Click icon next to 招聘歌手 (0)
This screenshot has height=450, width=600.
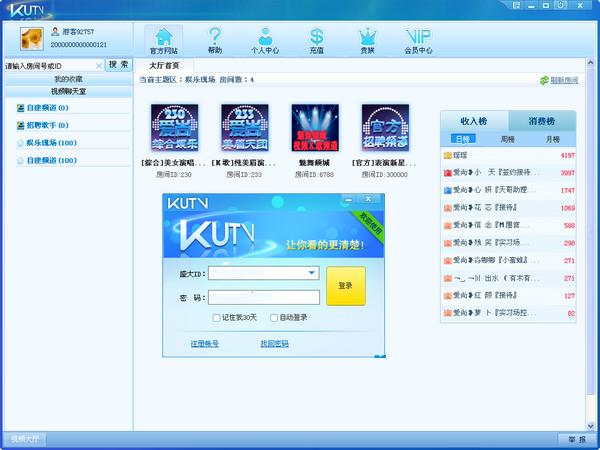(20, 126)
